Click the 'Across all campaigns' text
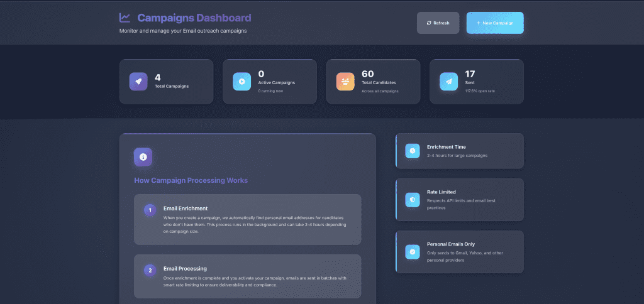Image resolution: width=644 pixels, height=304 pixels. [380, 91]
